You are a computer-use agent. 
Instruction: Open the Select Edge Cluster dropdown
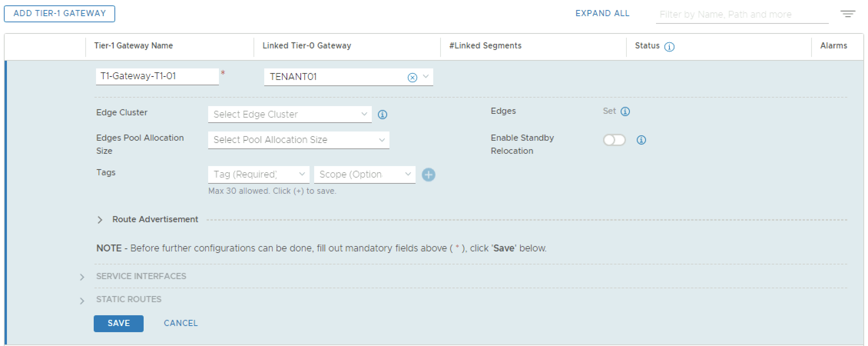tap(290, 115)
